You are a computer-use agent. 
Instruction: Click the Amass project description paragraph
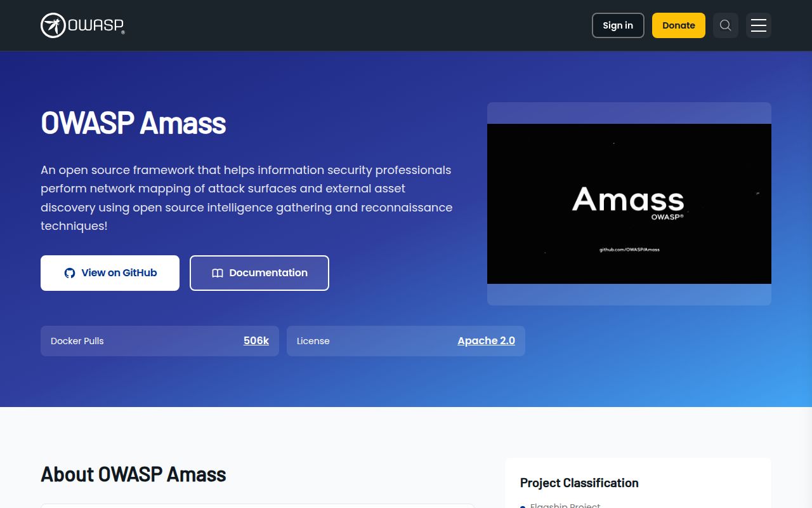point(247,198)
